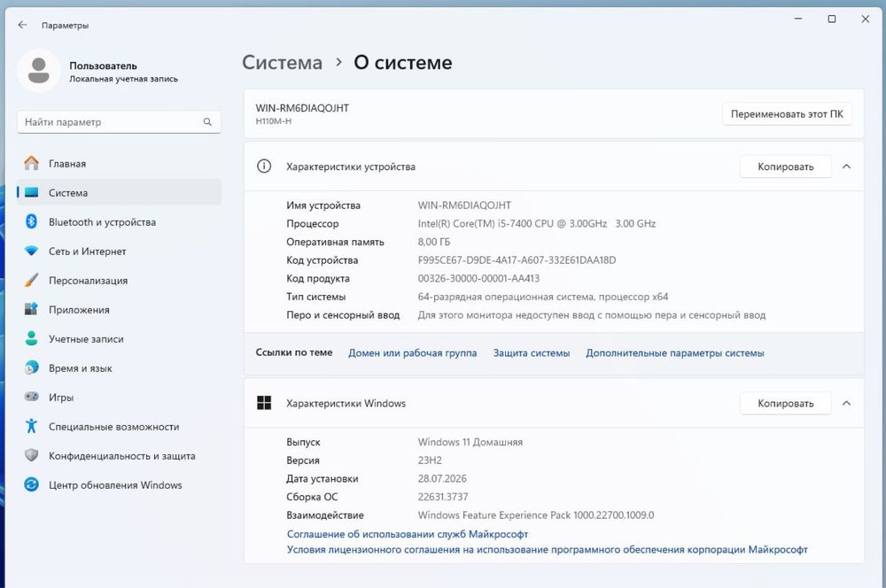
Task: Copy device specifications with Копировать
Action: tap(785, 166)
